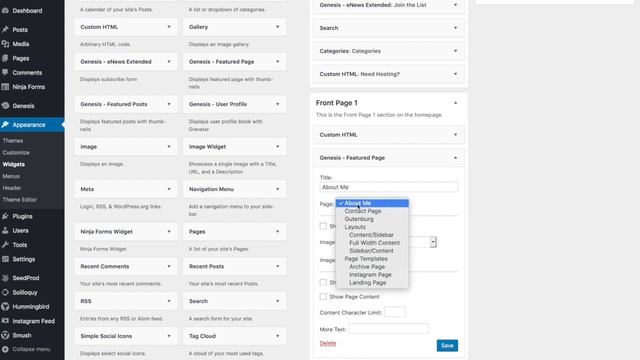
Task: Click the Media icon in sidebar
Action: tap(5, 44)
